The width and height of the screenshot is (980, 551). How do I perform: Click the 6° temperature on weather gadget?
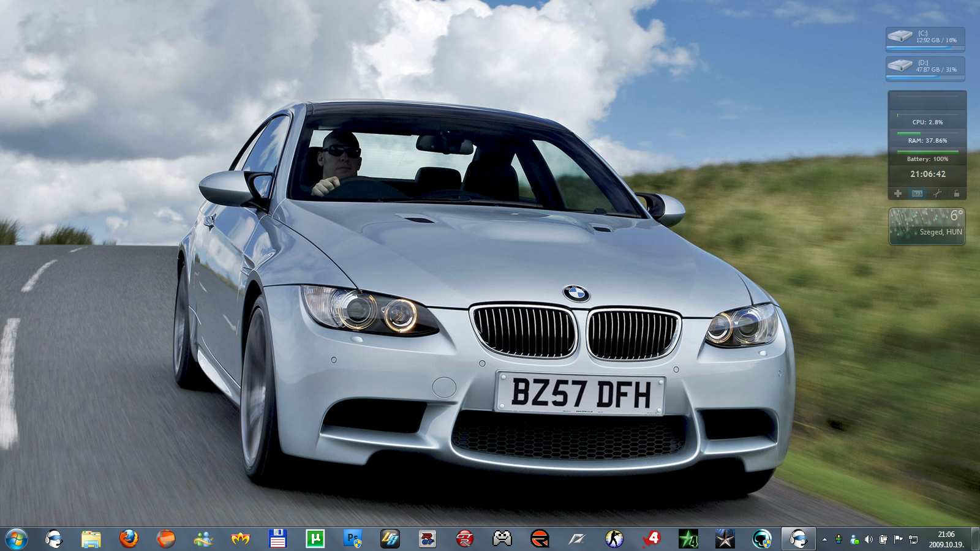tap(957, 216)
